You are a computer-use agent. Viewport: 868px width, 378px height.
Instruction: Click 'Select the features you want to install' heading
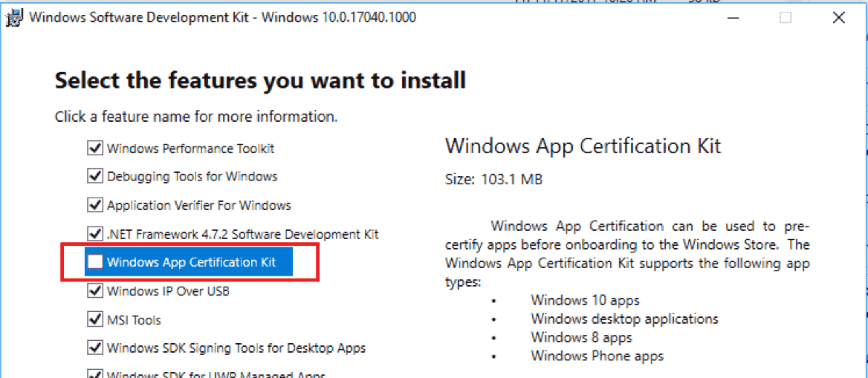tap(260, 81)
